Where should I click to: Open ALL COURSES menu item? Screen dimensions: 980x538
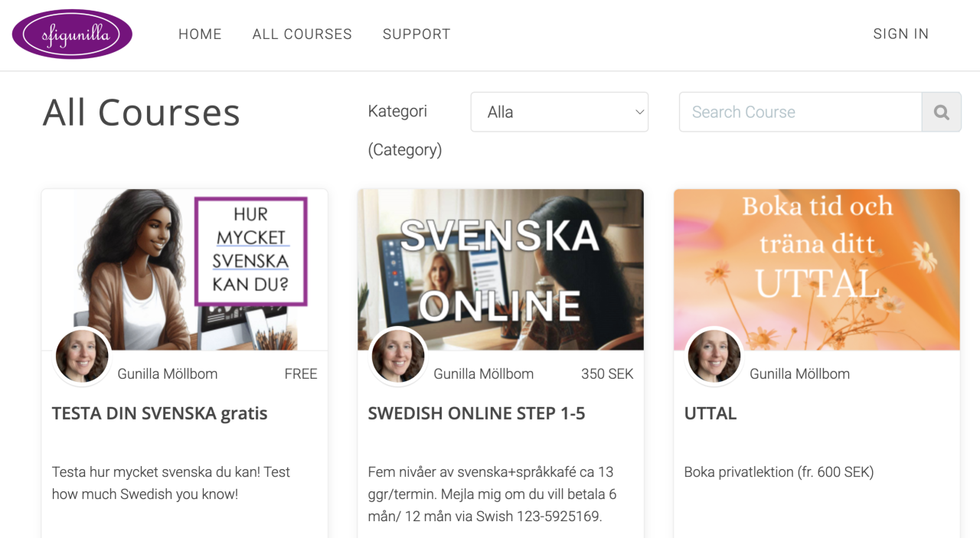tap(302, 34)
